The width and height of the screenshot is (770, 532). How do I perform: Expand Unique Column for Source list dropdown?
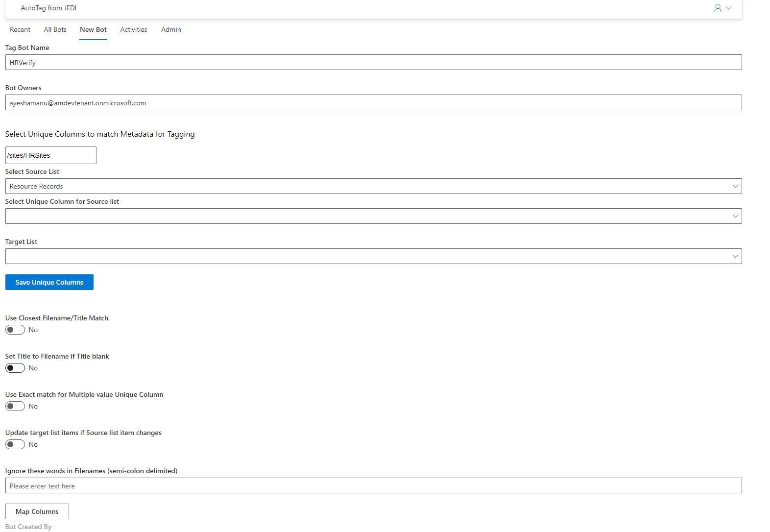[373, 216]
